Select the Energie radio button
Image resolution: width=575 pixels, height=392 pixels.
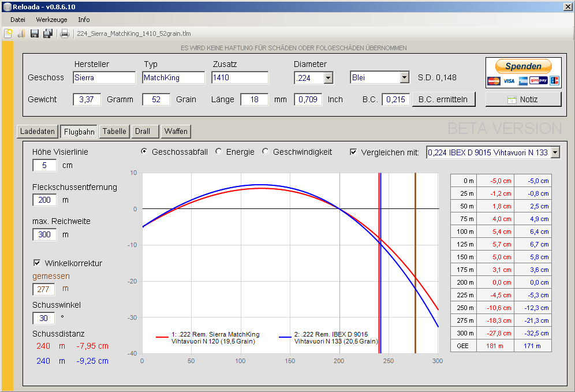click(219, 151)
